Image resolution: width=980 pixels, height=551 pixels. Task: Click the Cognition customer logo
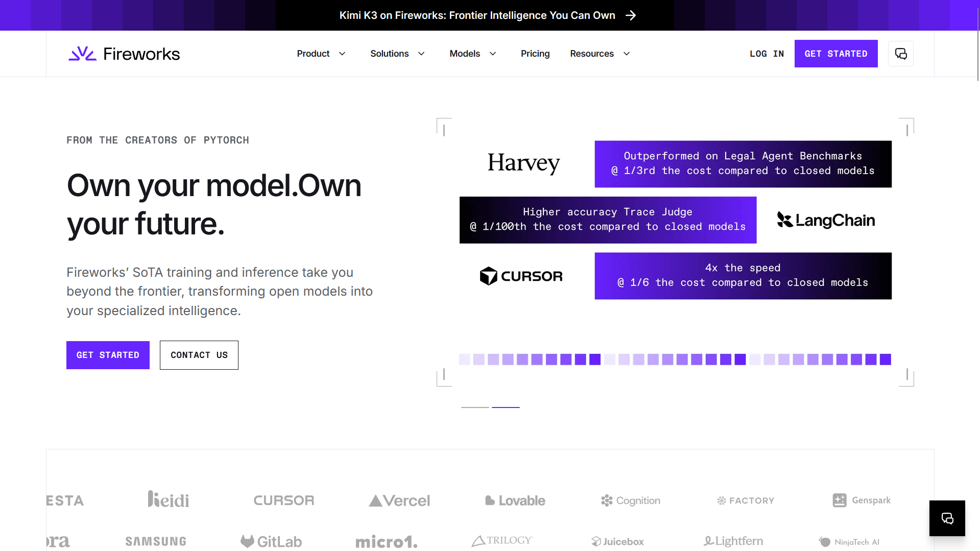631,500
